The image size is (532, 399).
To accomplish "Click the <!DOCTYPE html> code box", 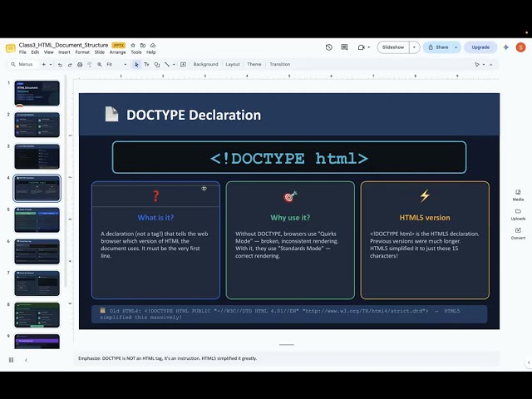I will pos(289,157).
